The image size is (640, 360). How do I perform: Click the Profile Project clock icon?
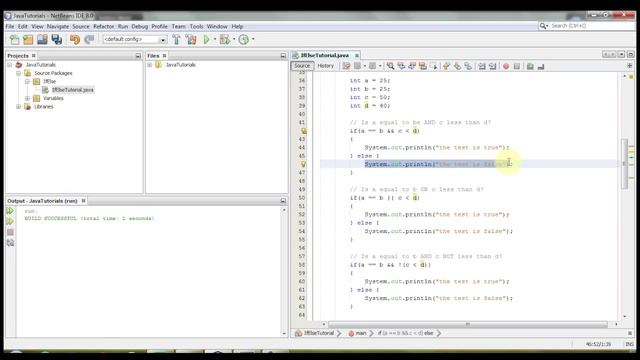pos(244,40)
